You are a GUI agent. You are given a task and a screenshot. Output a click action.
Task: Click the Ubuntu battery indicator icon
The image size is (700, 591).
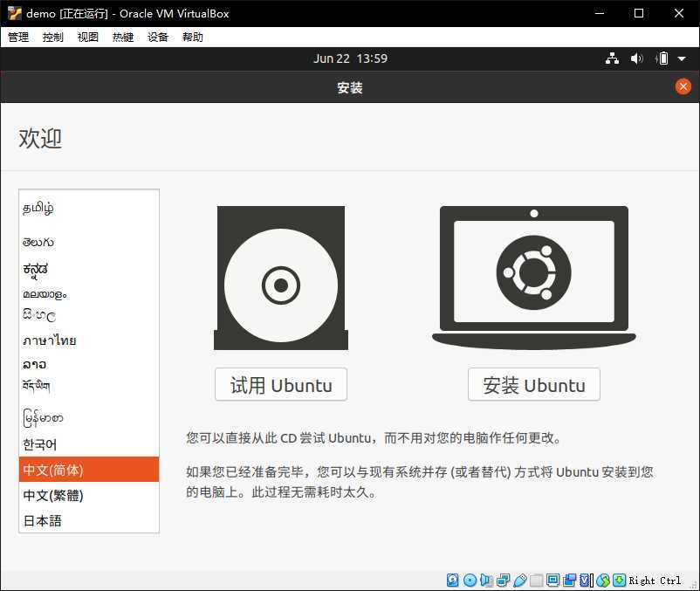662,58
